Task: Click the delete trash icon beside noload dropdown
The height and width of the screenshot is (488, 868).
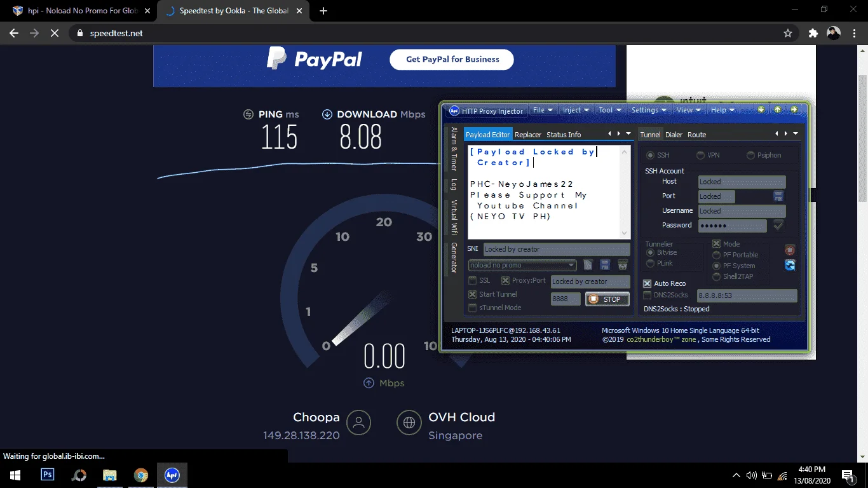Action: point(623,265)
